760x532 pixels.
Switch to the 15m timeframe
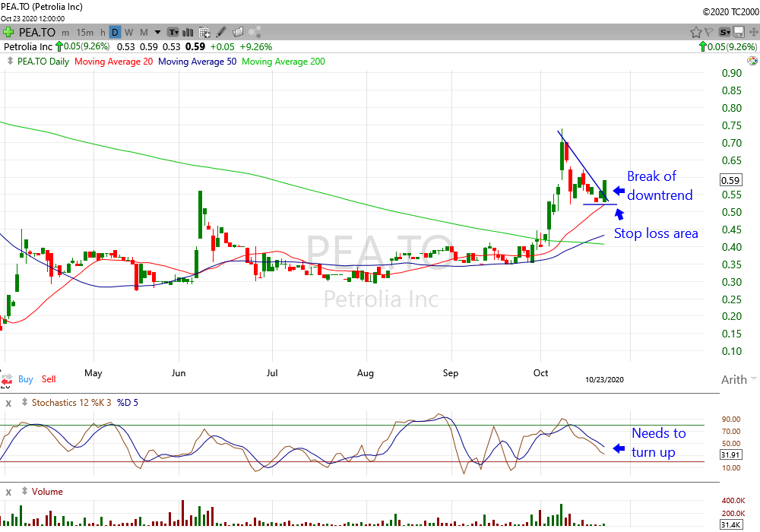click(x=85, y=33)
